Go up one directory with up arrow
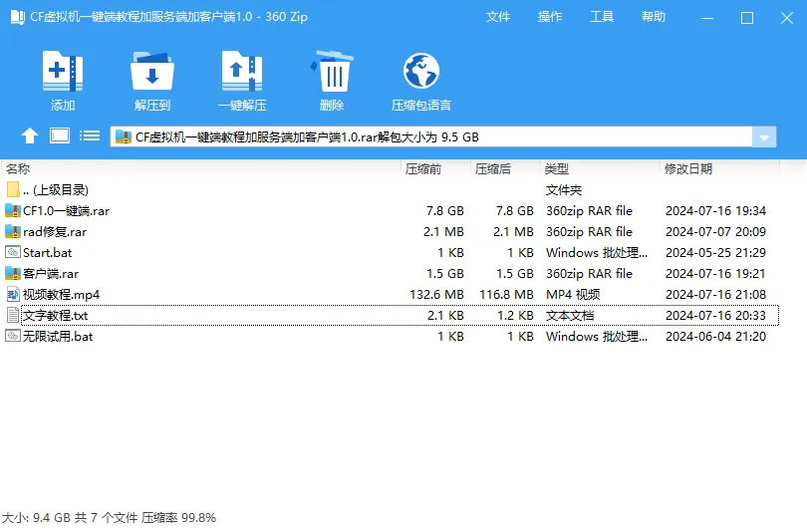This screenshot has height=532, width=807. [30, 136]
